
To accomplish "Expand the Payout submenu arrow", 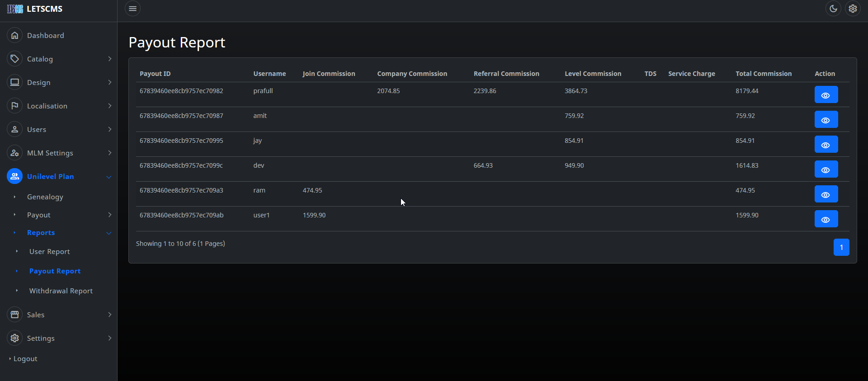I will pyautogui.click(x=109, y=215).
